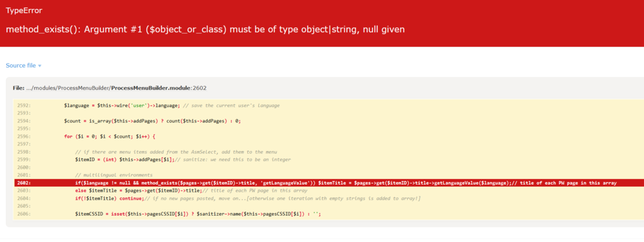The height and width of the screenshot is (242, 644).
Task: Click line 2599 with $itemID assignment
Action: click(x=183, y=160)
